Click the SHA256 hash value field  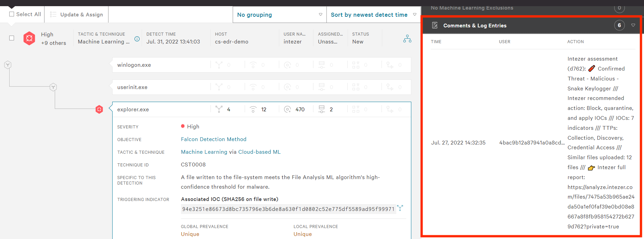pos(288,209)
